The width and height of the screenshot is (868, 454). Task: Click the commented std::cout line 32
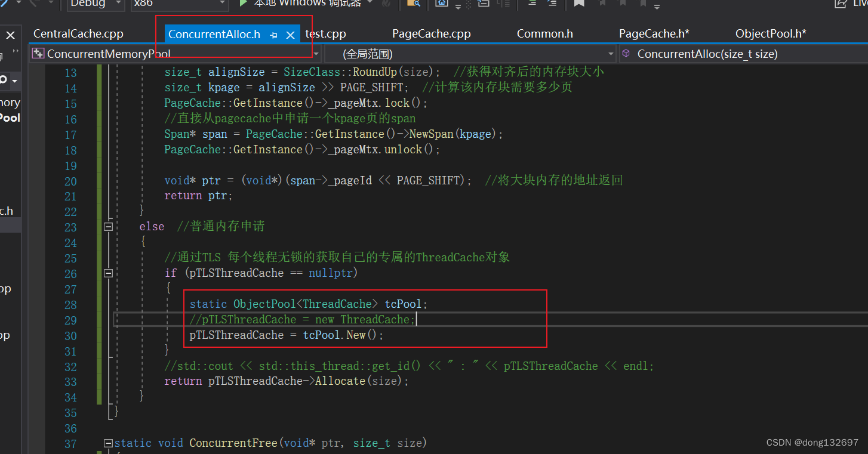click(410, 366)
